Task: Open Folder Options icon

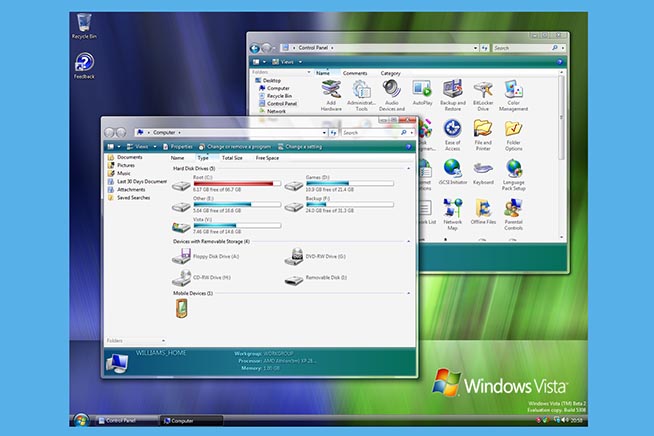Action: point(513,135)
